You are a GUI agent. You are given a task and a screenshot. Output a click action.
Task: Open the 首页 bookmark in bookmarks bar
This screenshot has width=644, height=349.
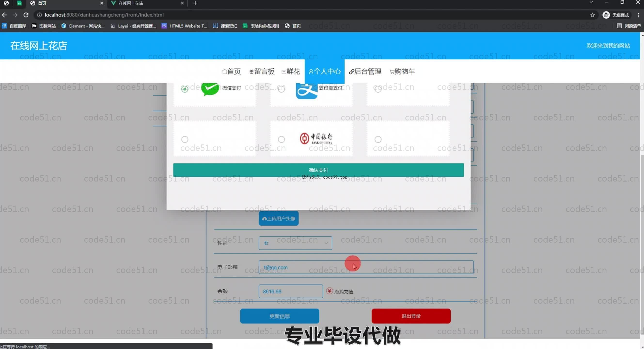(x=293, y=26)
